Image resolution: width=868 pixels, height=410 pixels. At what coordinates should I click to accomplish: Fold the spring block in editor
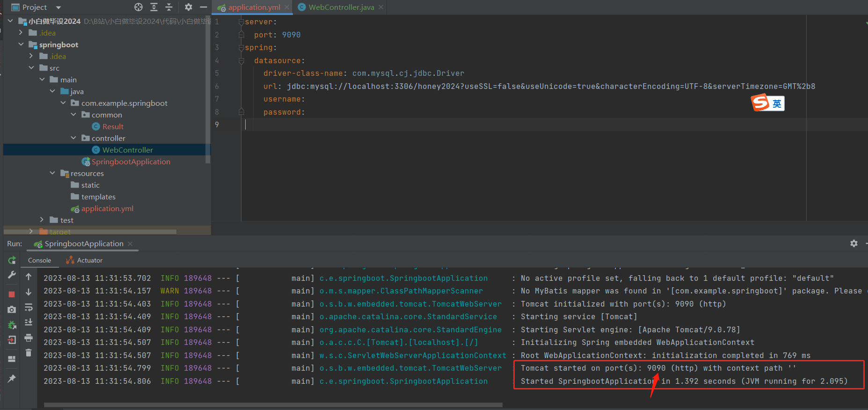tap(241, 48)
